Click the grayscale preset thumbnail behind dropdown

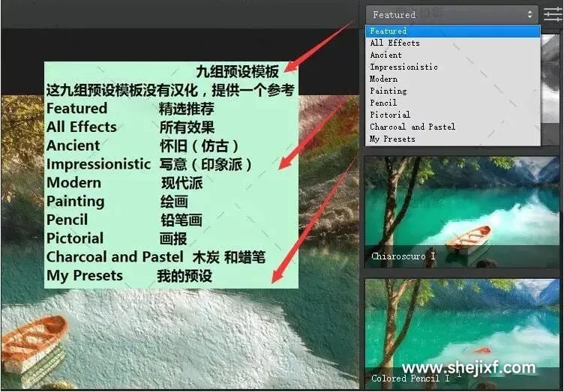(x=550, y=97)
